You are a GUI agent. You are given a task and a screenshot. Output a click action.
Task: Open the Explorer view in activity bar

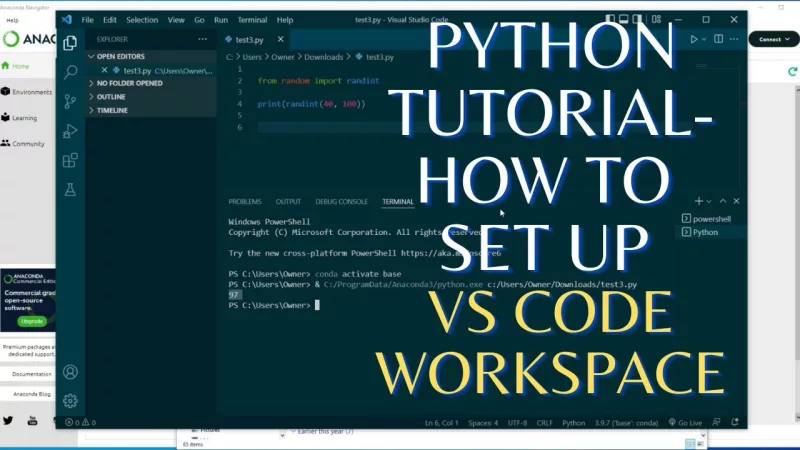coord(70,43)
